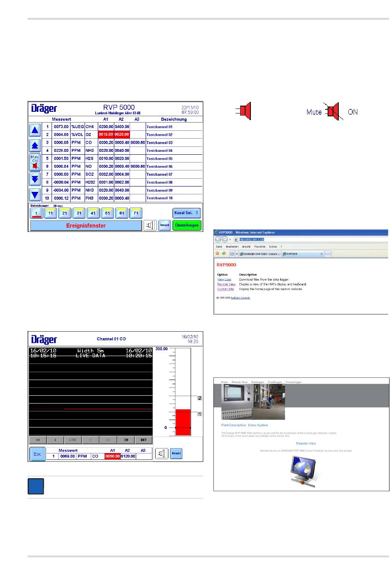This screenshot has height=569, width=392.
Task: Click the Favorites star icon
Action: click(217, 254)
